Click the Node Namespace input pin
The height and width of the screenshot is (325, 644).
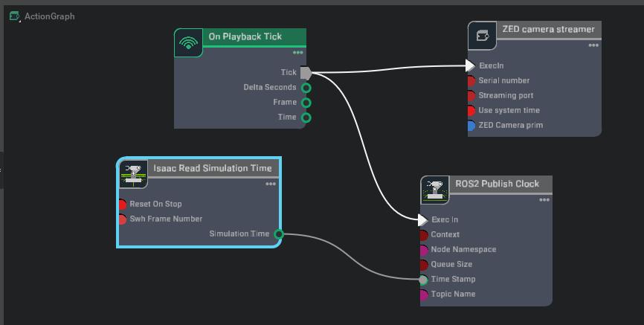point(424,250)
